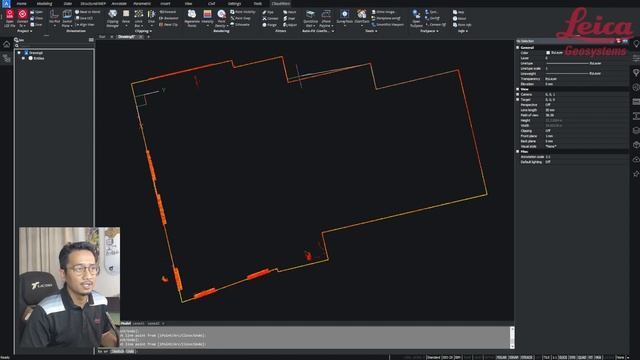Click the application menu logo button
This screenshot has width=640, height=360.
click(6, 3)
